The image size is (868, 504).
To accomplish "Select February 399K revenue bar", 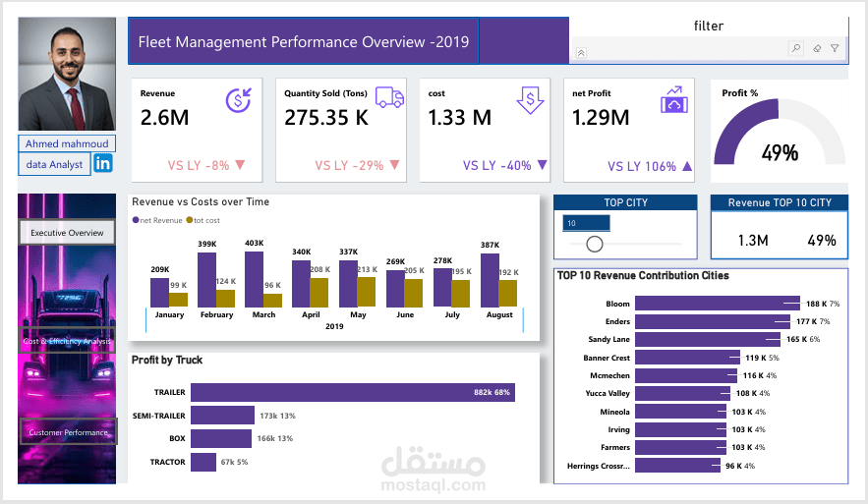I will [207, 280].
